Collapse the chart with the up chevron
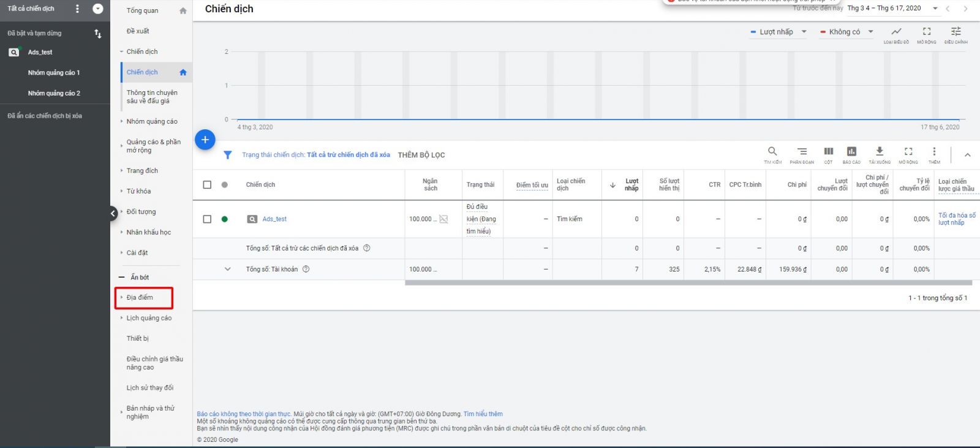Viewport: 980px width, 448px height. coord(968,155)
